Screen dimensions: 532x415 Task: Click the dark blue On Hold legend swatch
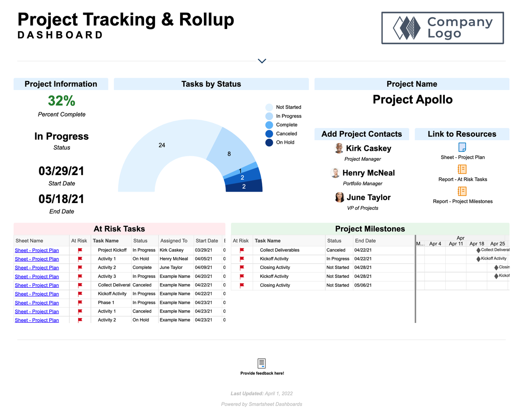click(270, 142)
